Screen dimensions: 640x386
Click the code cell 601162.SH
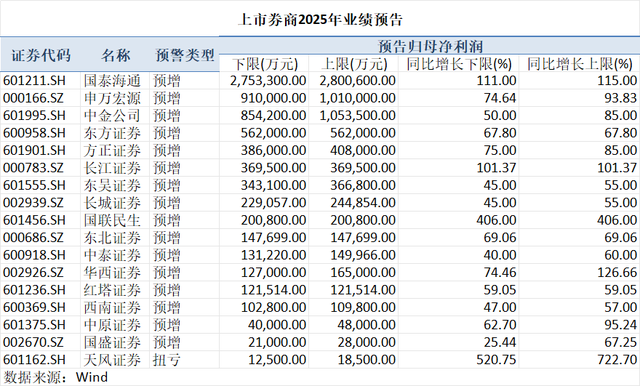tap(34, 359)
